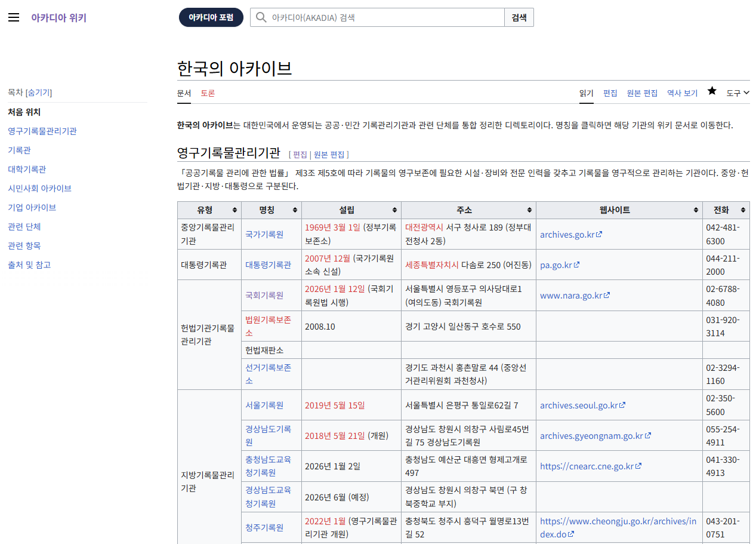756x544 pixels.
Task: Open the 충청남도교육청기록원 article
Action: pyautogui.click(x=268, y=466)
